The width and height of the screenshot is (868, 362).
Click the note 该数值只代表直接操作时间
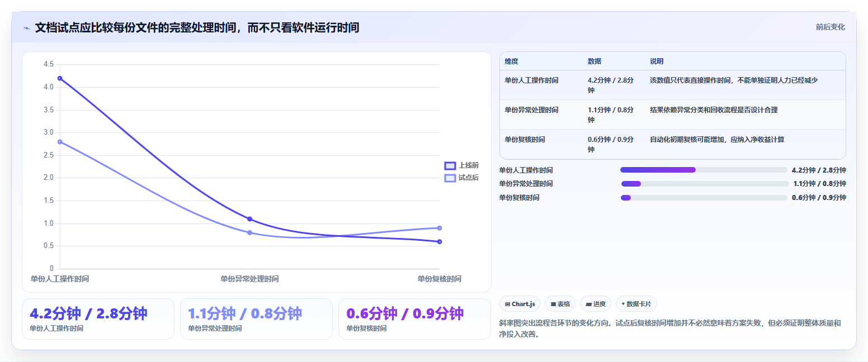(734, 80)
